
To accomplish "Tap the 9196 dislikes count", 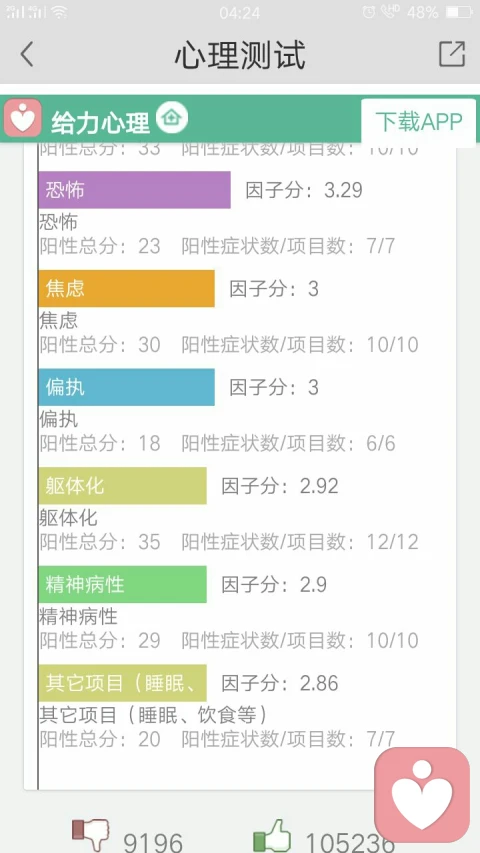I will pyautogui.click(x=153, y=842).
